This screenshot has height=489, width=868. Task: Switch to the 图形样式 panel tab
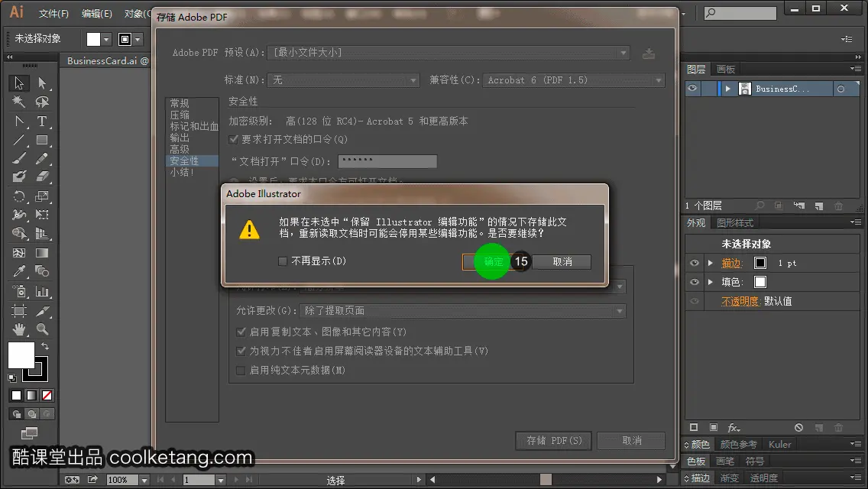735,222
